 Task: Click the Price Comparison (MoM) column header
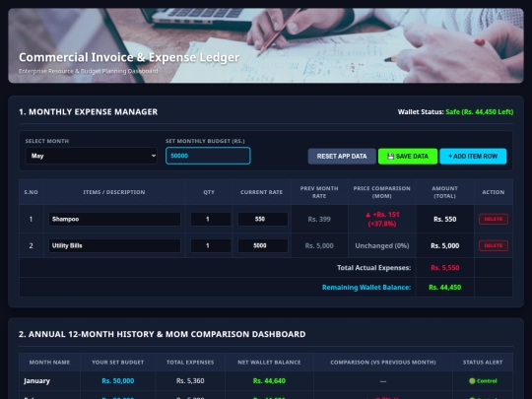381,192
